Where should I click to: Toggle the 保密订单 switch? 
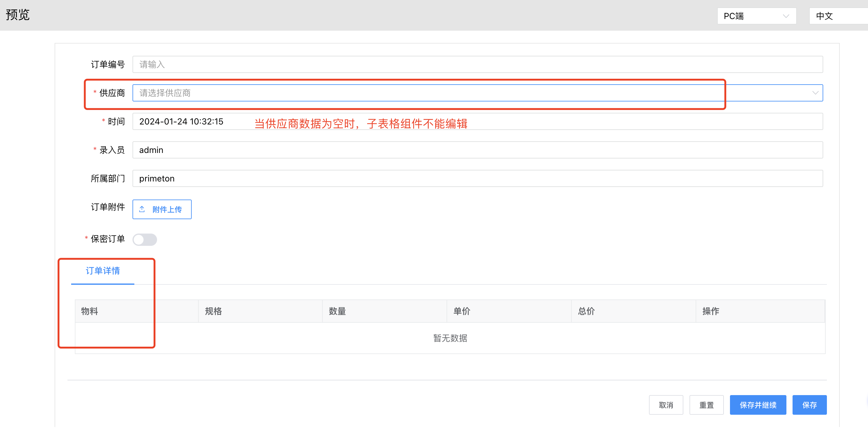pos(144,239)
